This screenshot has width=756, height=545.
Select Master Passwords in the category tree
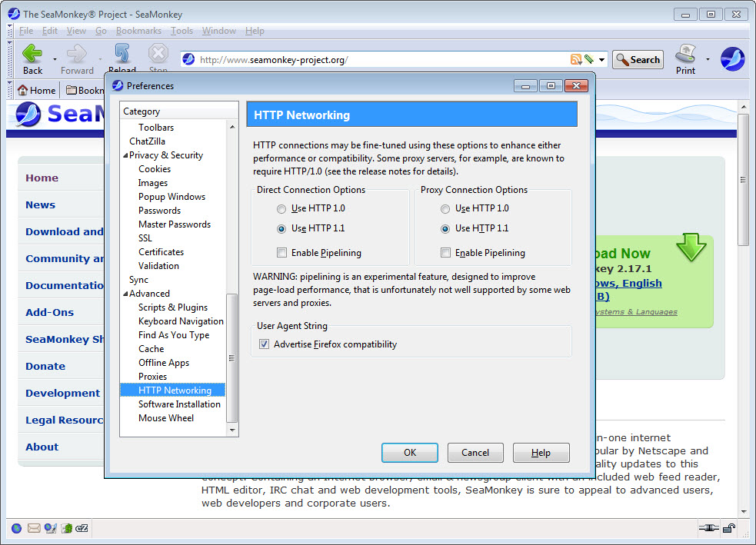(x=175, y=224)
